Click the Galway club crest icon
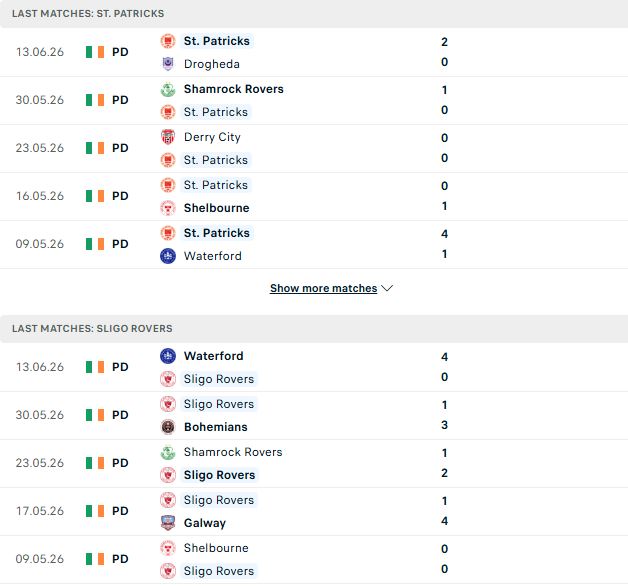This screenshot has width=628, height=586. click(168, 523)
